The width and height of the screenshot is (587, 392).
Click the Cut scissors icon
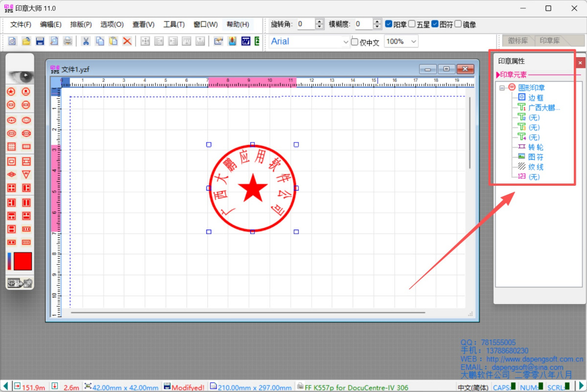pyautogui.click(x=86, y=41)
